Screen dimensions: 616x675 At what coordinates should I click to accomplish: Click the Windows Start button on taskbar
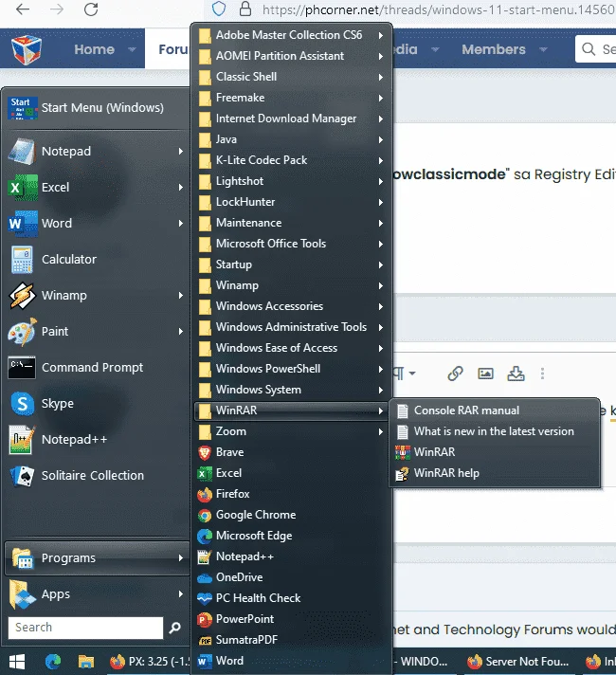point(17,662)
